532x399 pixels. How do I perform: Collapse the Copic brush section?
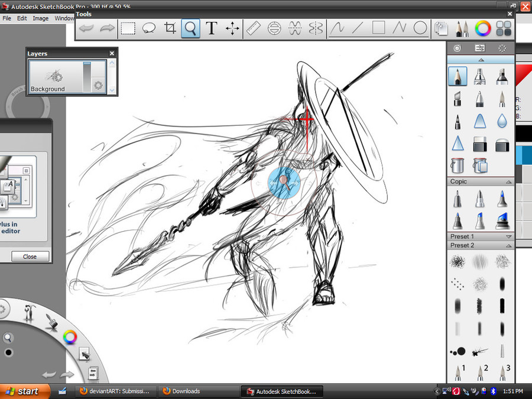click(x=508, y=182)
